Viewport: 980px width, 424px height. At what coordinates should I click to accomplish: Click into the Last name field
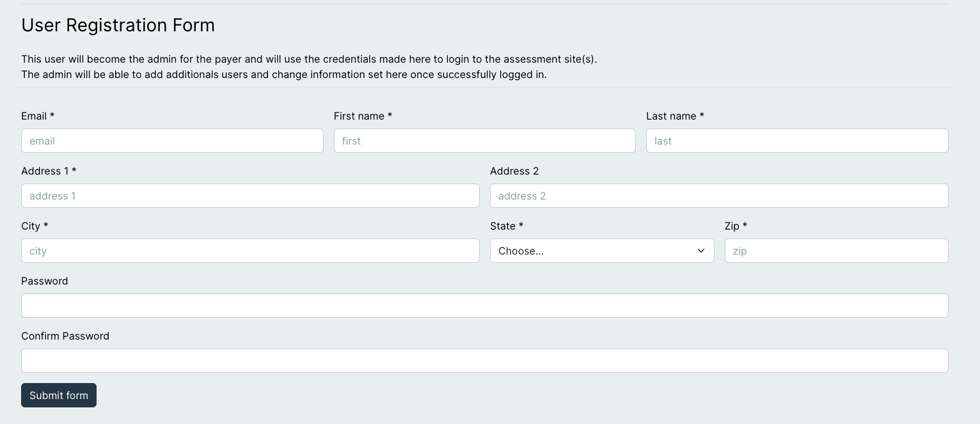pos(796,141)
